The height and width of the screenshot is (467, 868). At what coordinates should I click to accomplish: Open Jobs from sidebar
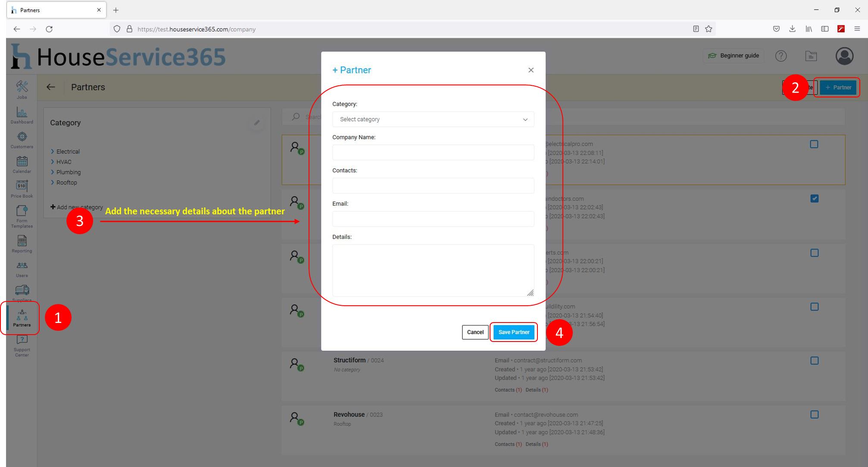coord(22,89)
